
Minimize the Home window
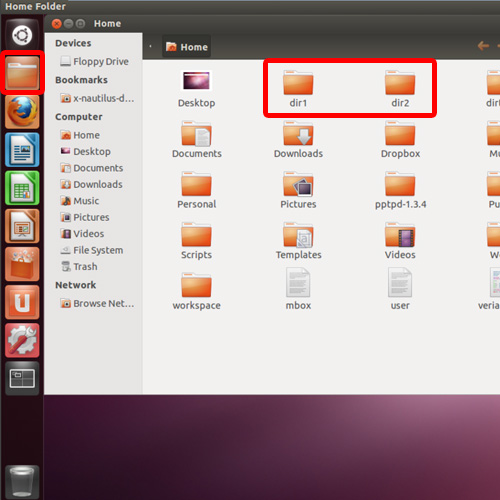point(69,24)
